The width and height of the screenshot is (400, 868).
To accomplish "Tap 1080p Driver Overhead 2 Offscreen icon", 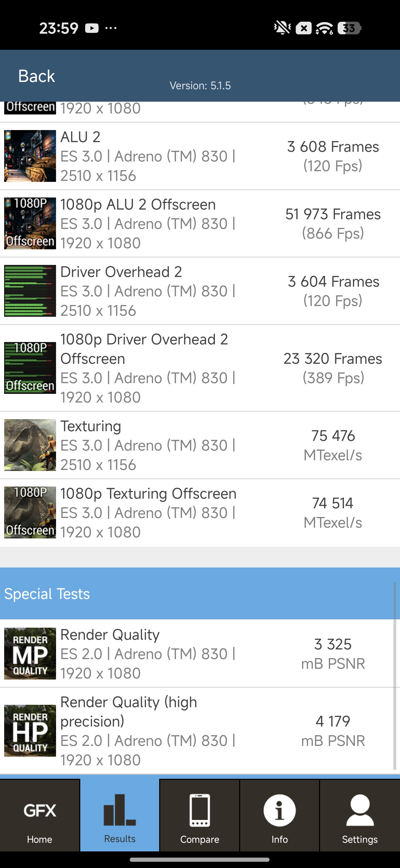I will point(30,368).
